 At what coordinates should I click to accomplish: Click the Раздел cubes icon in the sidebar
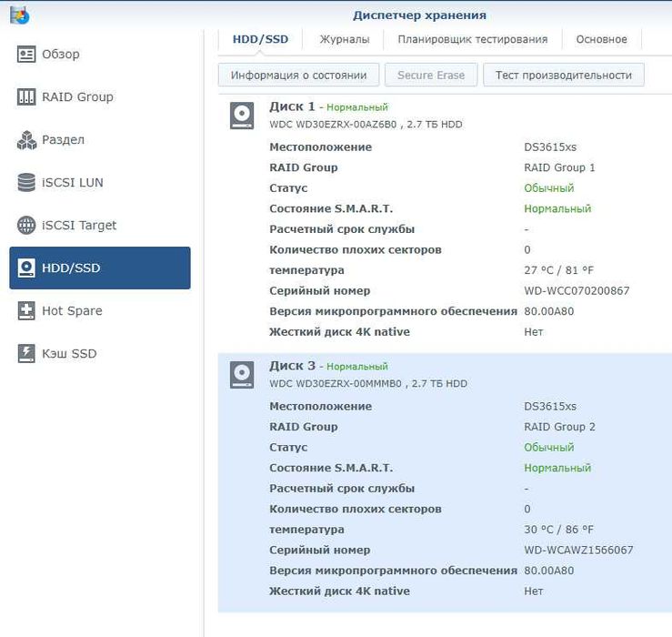coord(26,140)
